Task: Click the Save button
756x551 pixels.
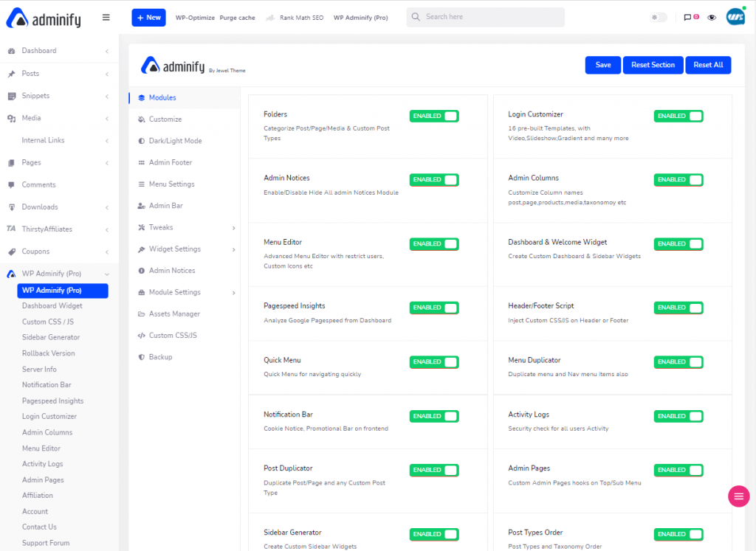Action: tap(602, 65)
